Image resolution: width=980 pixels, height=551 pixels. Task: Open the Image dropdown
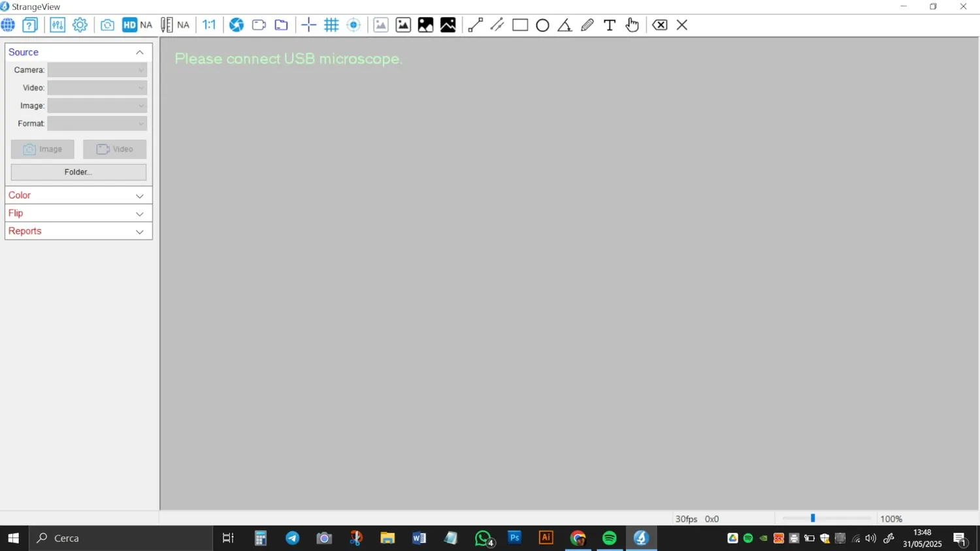click(x=97, y=106)
